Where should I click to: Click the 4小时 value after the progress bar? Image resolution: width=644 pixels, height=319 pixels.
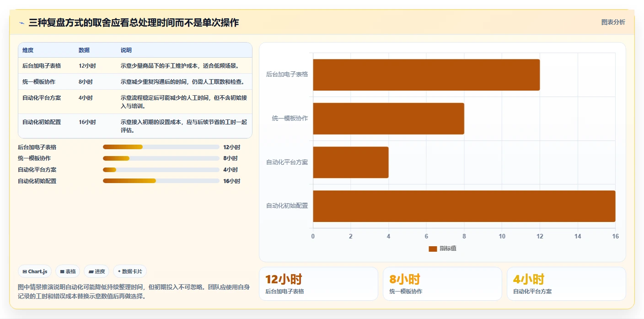coord(230,170)
